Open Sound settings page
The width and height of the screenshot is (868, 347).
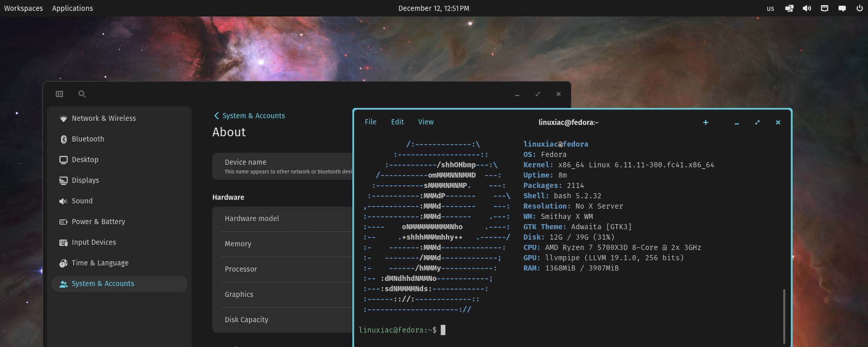[119, 201]
